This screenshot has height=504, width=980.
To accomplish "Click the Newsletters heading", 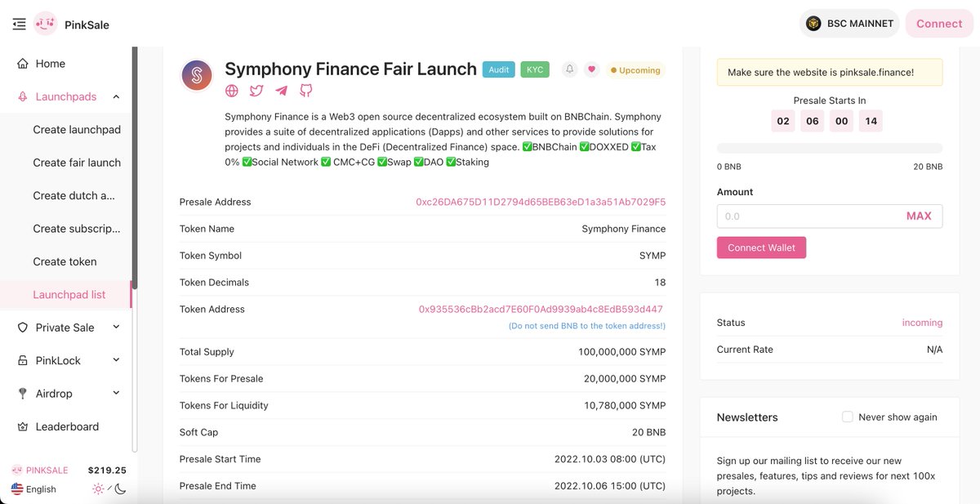I will pyautogui.click(x=747, y=417).
